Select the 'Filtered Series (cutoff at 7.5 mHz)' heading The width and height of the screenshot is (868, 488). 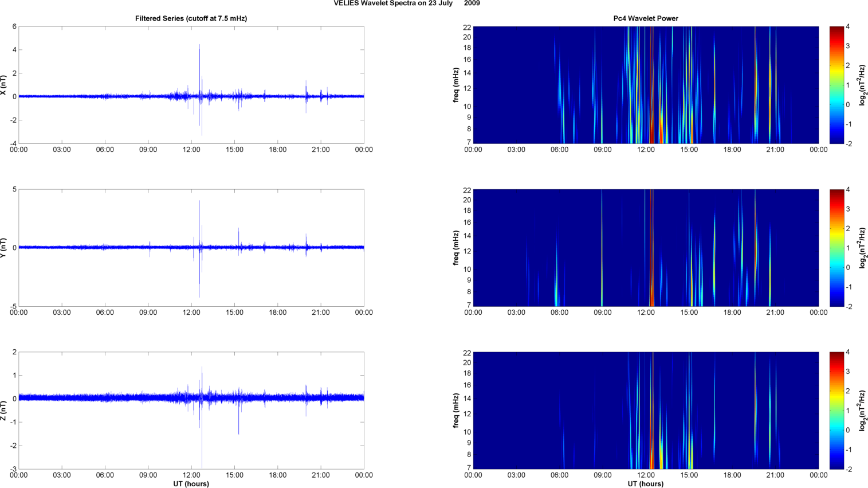pos(191,18)
